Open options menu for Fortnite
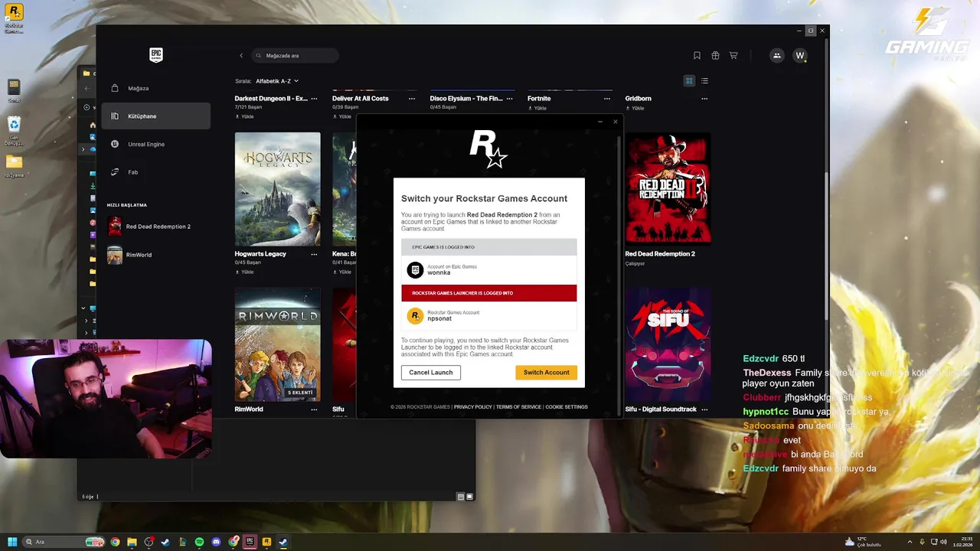Image resolution: width=980 pixels, height=551 pixels. click(x=607, y=99)
